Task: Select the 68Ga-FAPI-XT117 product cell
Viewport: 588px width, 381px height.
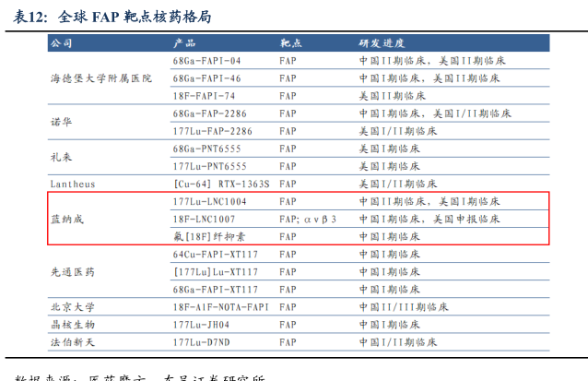Action: point(216,290)
